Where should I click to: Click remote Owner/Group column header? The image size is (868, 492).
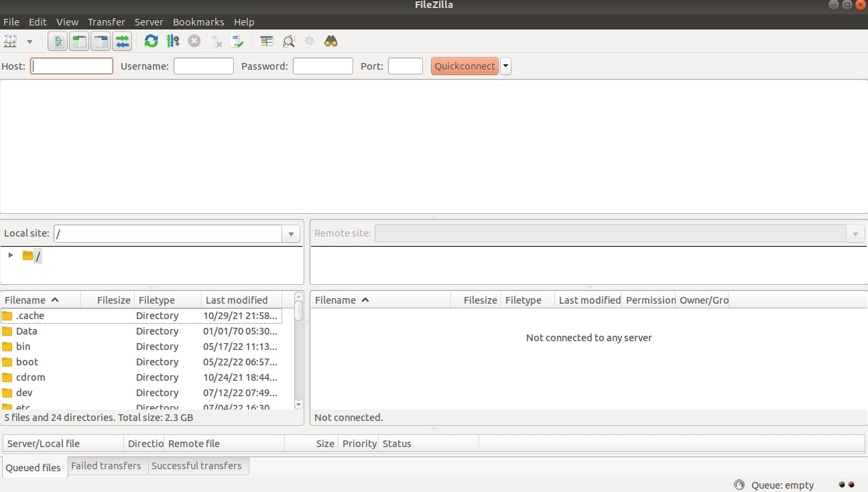coord(702,300)
